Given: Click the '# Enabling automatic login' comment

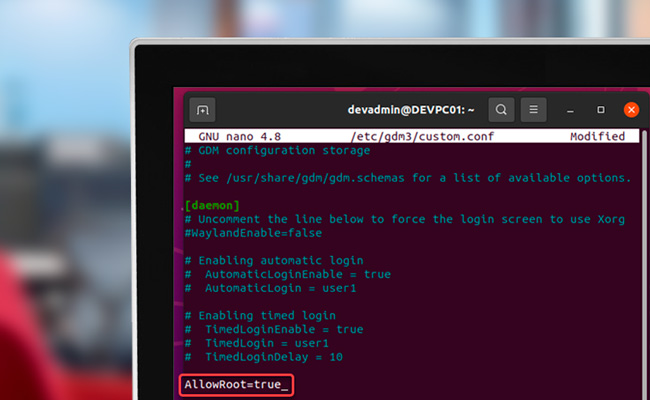Looking at the screenshot, I should pos(274,261).
